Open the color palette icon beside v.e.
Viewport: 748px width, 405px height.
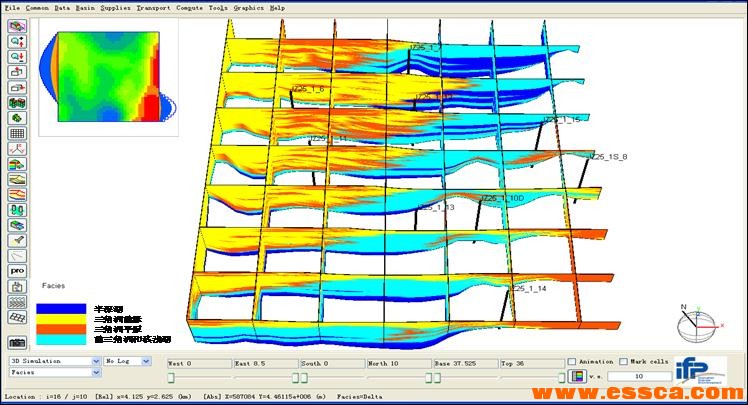577,377
